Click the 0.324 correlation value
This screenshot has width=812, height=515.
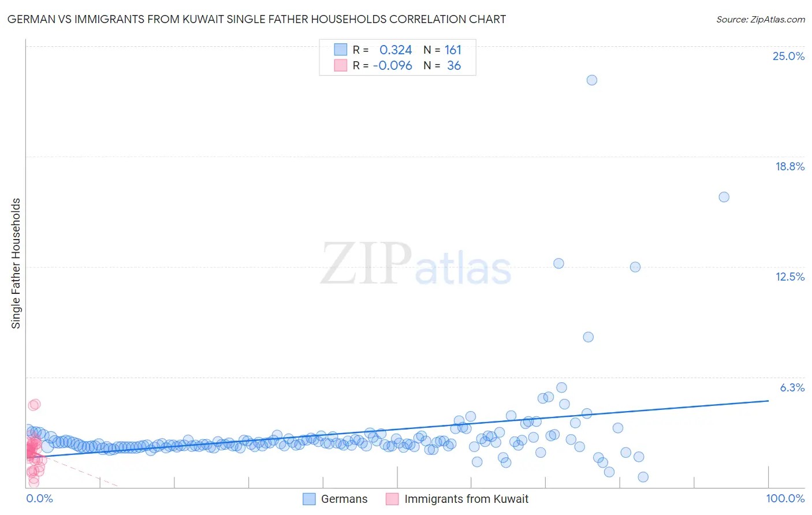396,50
